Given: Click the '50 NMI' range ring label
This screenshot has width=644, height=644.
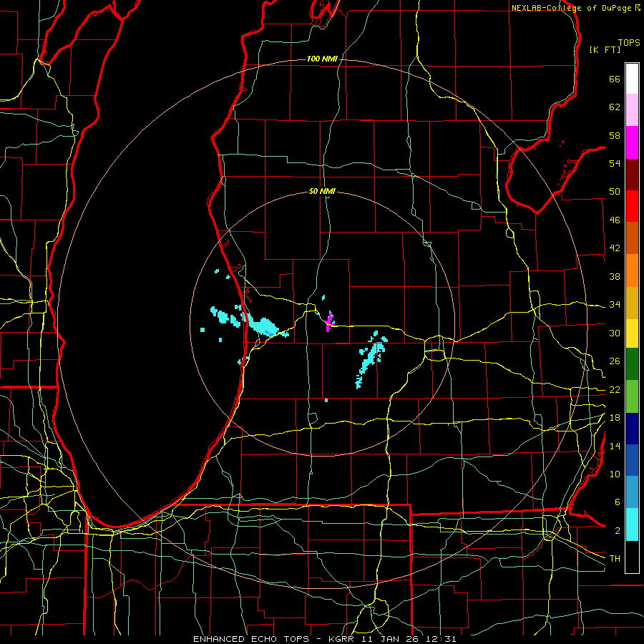Looking at the screenshot, I should [322, 191].
